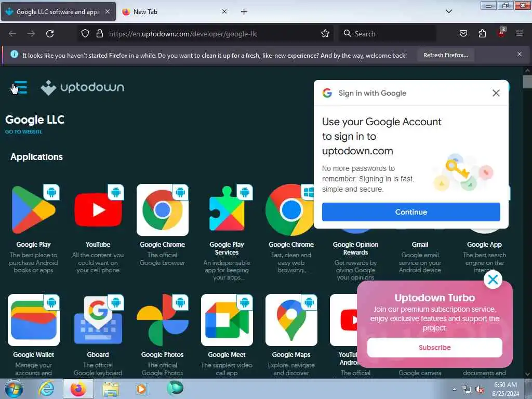Open a new browser tab
Image resolution: width=532 pixels, height=399 pixels.
pos(244,12)
